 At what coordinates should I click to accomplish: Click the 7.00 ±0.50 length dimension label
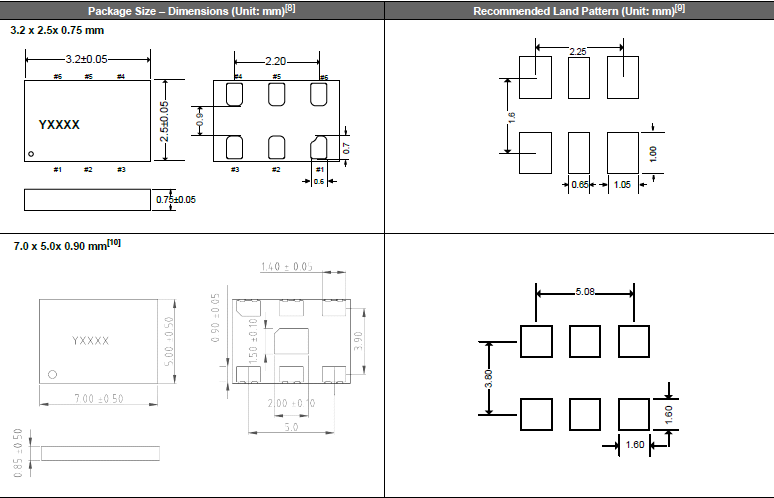pos(98,399)
